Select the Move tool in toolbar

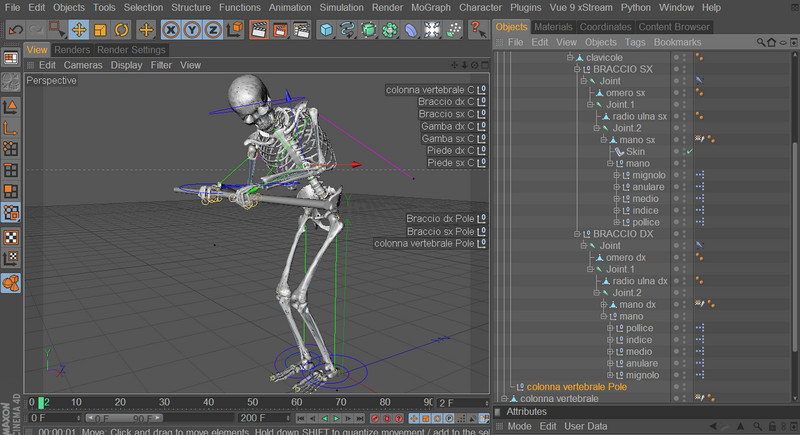(78, 30)
